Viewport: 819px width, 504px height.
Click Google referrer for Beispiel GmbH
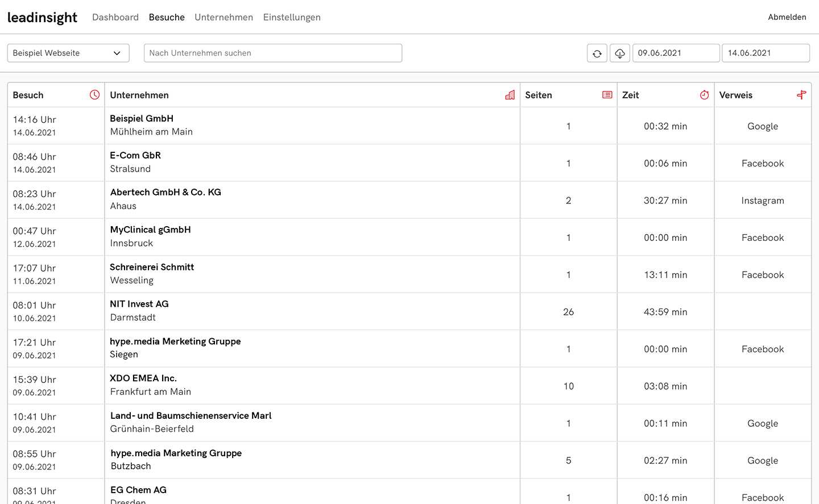(763, 126)
